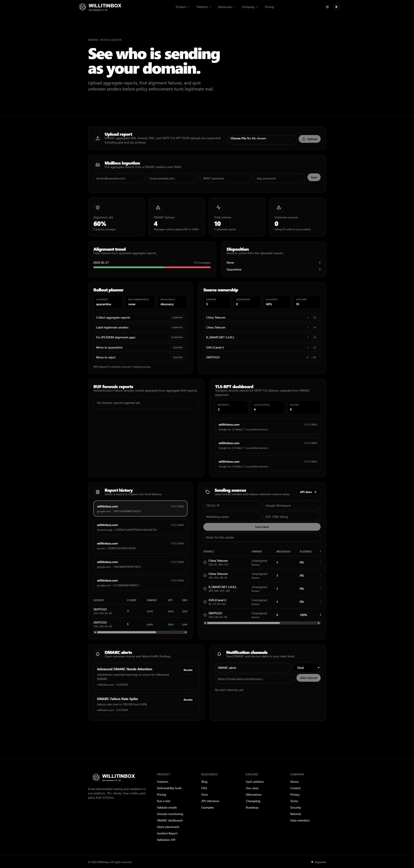Focus the Slack webhook URL field
This screenshot has width=414, height=868.
(255, 679)
